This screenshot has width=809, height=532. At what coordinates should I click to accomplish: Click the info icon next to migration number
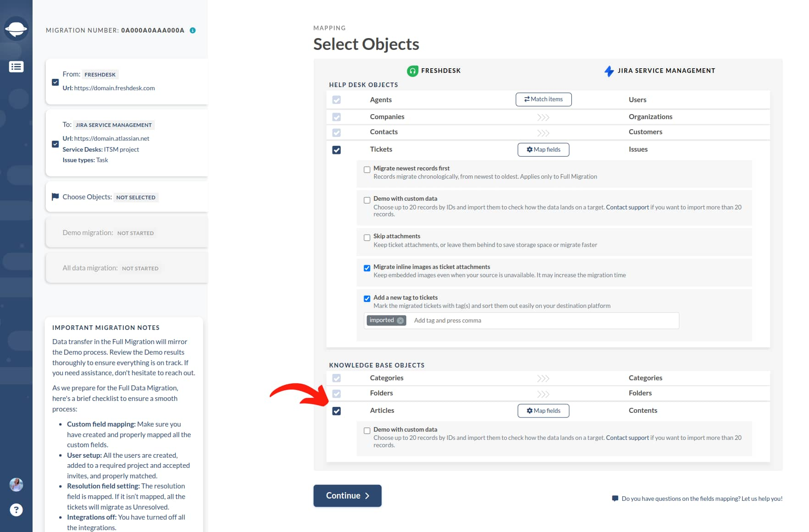[193, 30]
